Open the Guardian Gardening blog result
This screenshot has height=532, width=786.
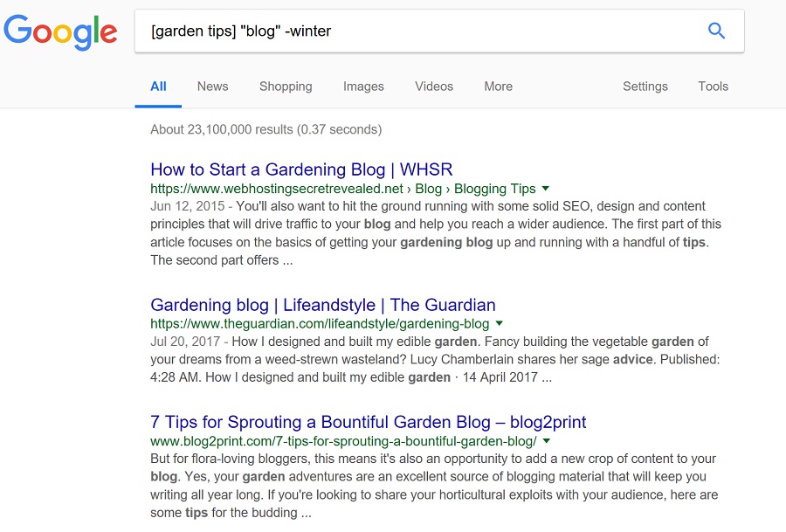click(x=323, y=305)
